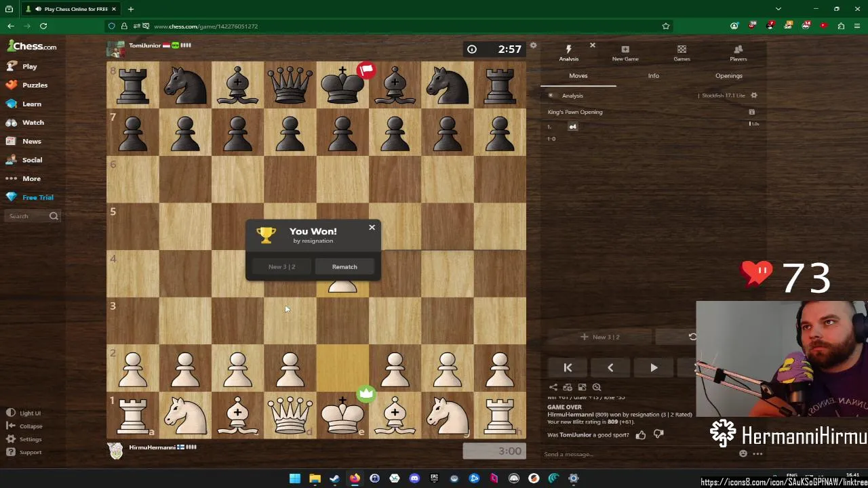Screen dimensions: 868x488
Task: Open Social in the sidebar
Action: tap(24, 160)
